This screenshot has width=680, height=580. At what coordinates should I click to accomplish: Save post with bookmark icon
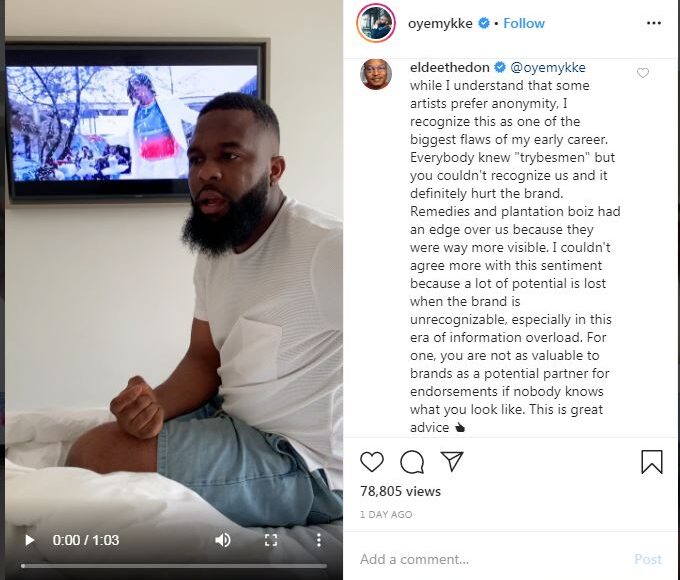click(x=652, y=462)
